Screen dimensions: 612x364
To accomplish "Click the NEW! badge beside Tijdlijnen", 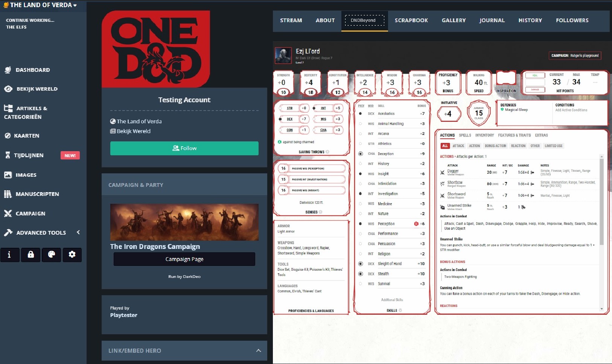I will click(x=70, y=155).
